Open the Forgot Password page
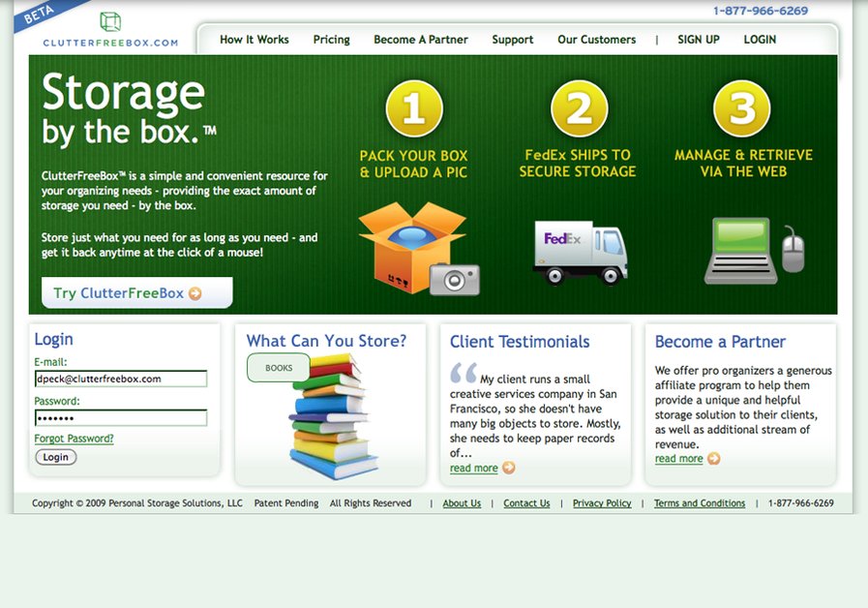This screenshot has width=868, height=608. 75,438
